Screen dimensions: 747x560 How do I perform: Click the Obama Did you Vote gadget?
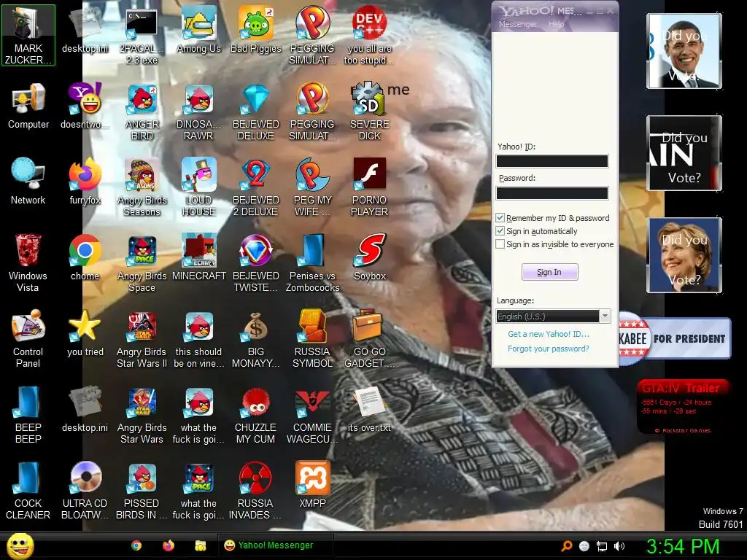(x=684, y=51)
